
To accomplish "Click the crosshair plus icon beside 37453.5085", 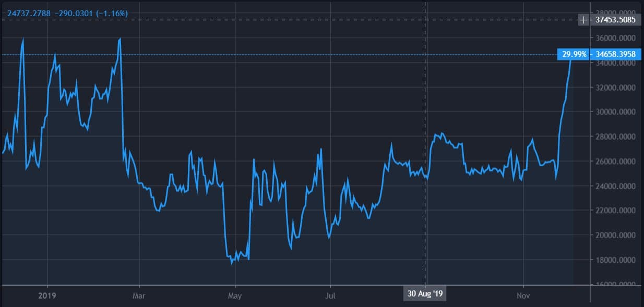I will point(584,20).
